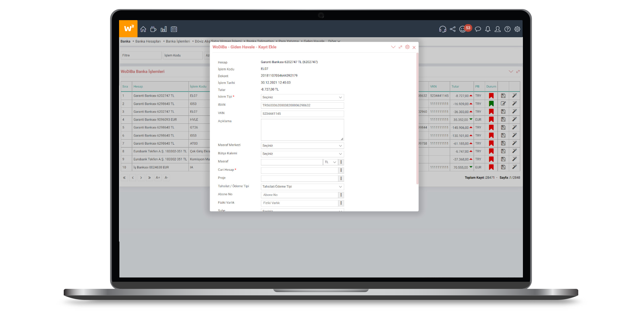The image size is (644, 315).
Task: Click the 'İş Bankası 0024638 EUR' cell
Action: (160, 167)
